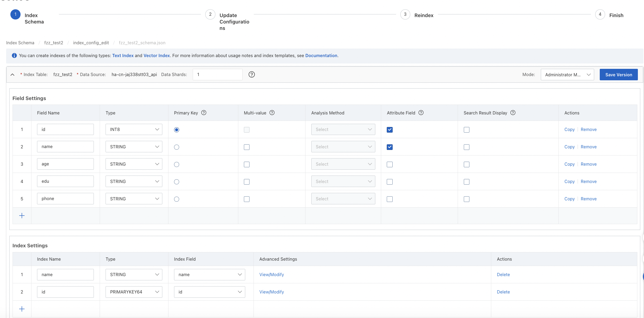644x318 pixels.
Task: Open the Mode dropdown showing Administrator
Action: coord(567,75)
